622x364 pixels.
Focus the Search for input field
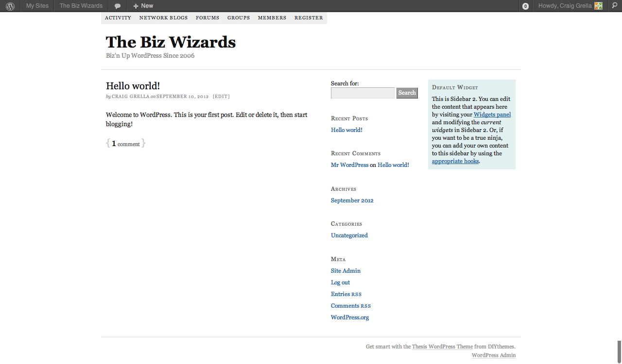click(363, 93)
